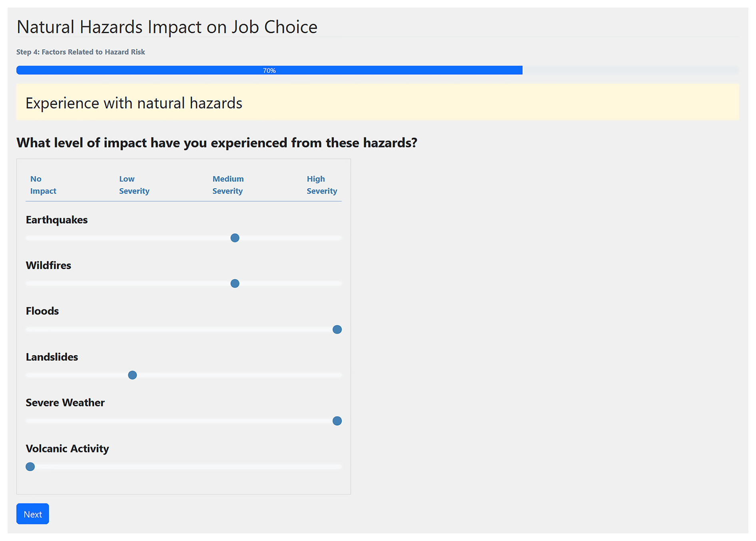Click the Wildfires row label
Image resolution: width=756 pixels, height=541 pixels.
pos(48,265)
